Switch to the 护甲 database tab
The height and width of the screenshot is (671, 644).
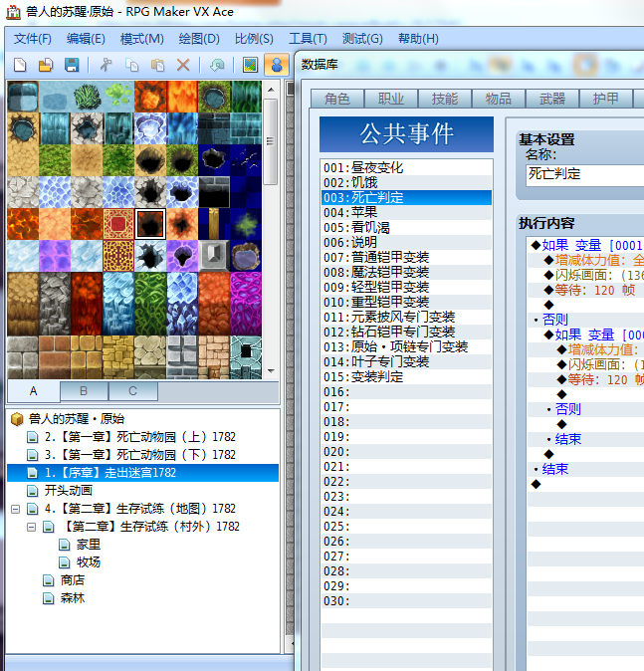[x=606, y=99]
